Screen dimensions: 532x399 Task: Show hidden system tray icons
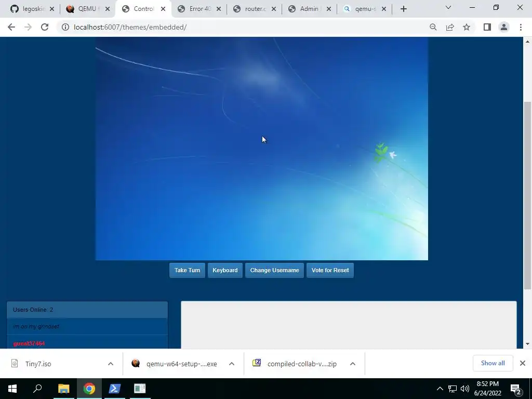440,389
